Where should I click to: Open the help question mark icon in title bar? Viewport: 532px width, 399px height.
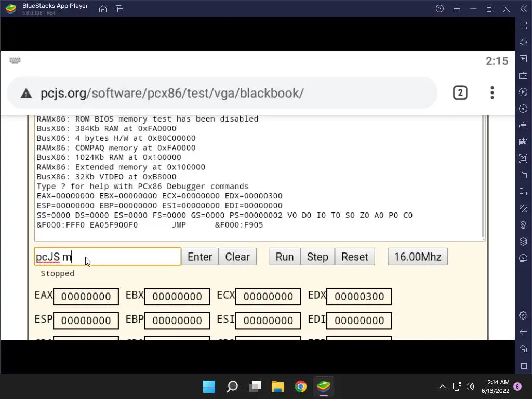click(x=440, y=9)
